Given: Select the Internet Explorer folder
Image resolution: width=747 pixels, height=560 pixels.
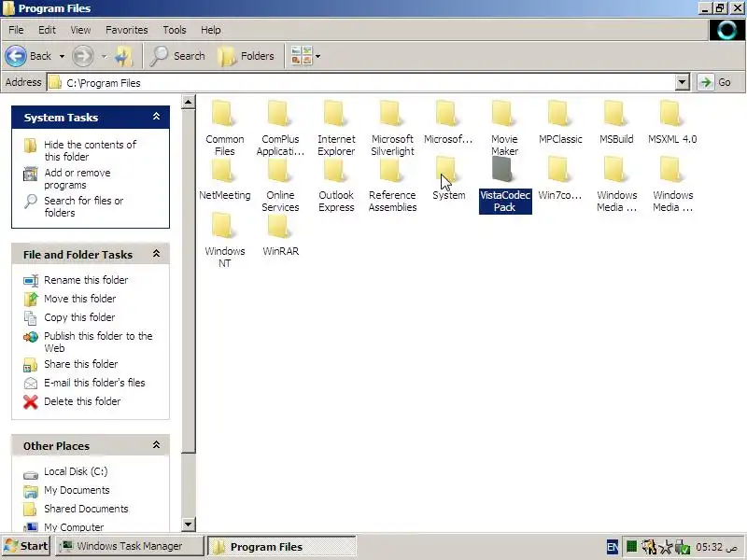Looking at the screenshot, I should pos(336,128).
